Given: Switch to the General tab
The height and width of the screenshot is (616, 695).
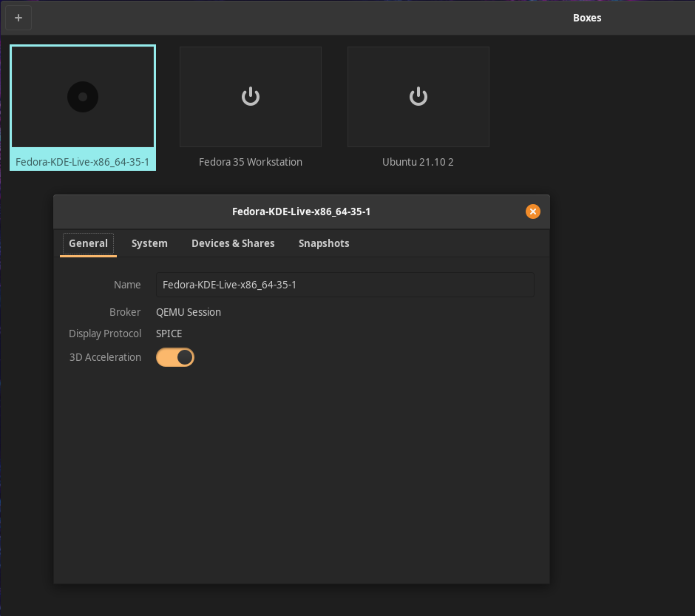Looking at the screenshot, I should pyautogui.click(x=88, y=243).
